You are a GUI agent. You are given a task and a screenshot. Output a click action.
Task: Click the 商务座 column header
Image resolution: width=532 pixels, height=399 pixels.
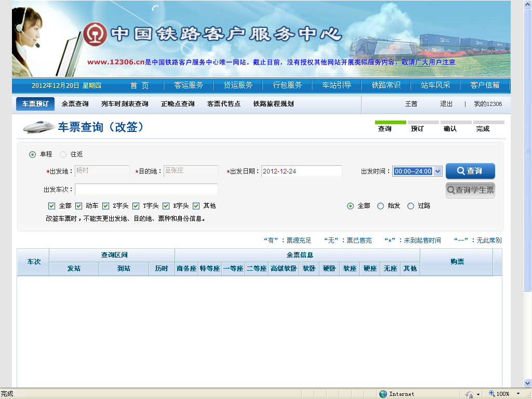tap(187, 269)
